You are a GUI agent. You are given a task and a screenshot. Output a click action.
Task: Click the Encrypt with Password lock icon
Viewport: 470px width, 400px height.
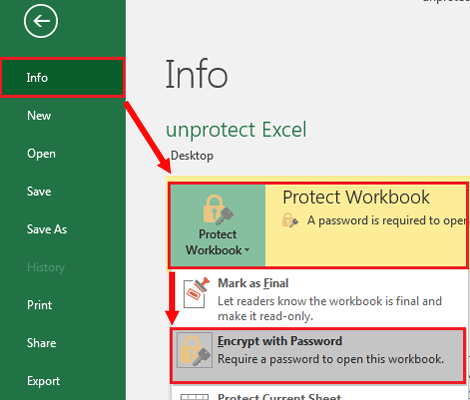pos(195,350)
